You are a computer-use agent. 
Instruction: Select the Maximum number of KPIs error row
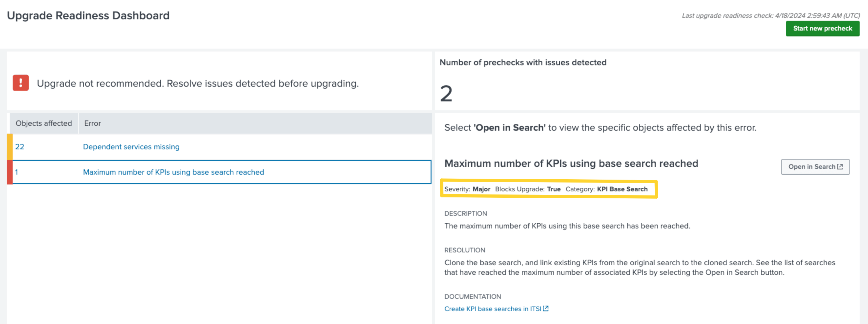tap(173, 172)
